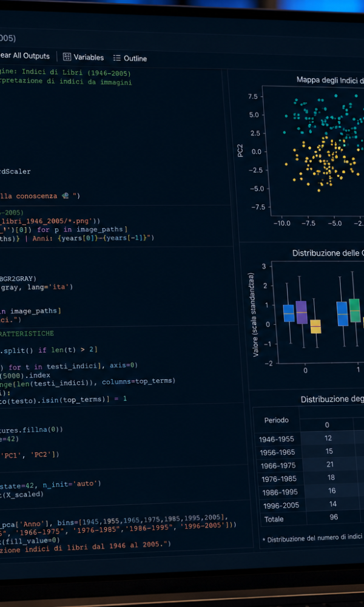Click the comment 'rpretazione di indici da immagini'
Viewport: 364px width, 607px height.
pos(66,82)
